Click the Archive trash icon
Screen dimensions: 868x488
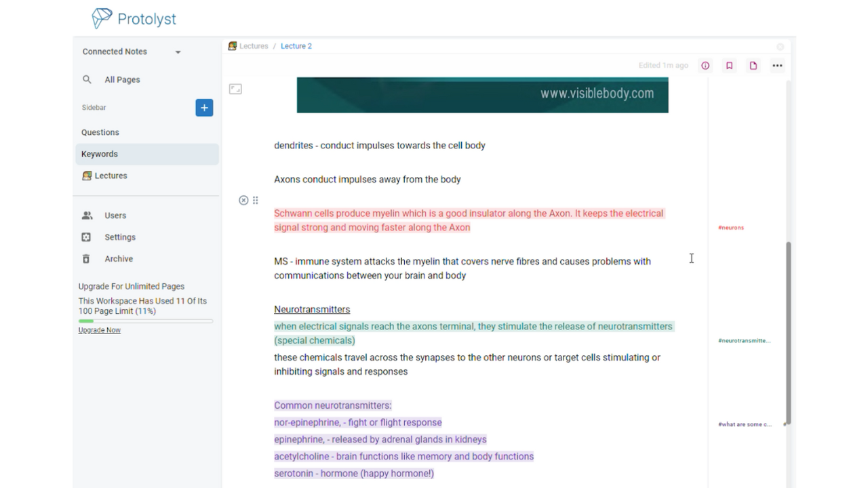[x=86, y=258]
